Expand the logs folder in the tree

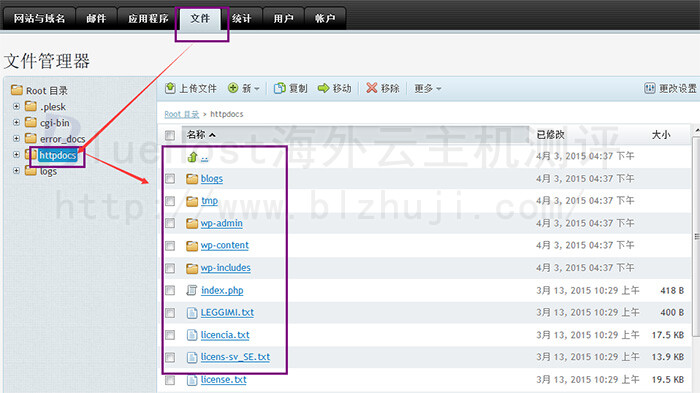point(17,171)
